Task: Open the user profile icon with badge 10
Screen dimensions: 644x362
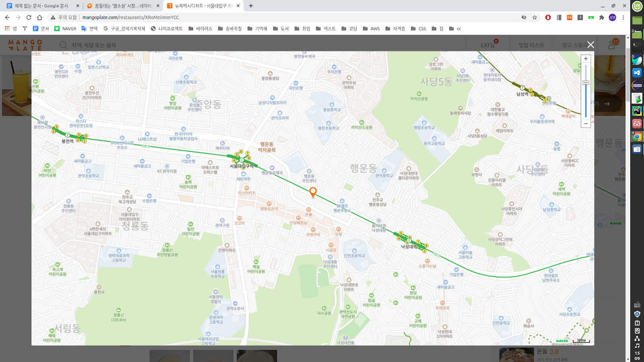Action: click(x=612, y=45)
